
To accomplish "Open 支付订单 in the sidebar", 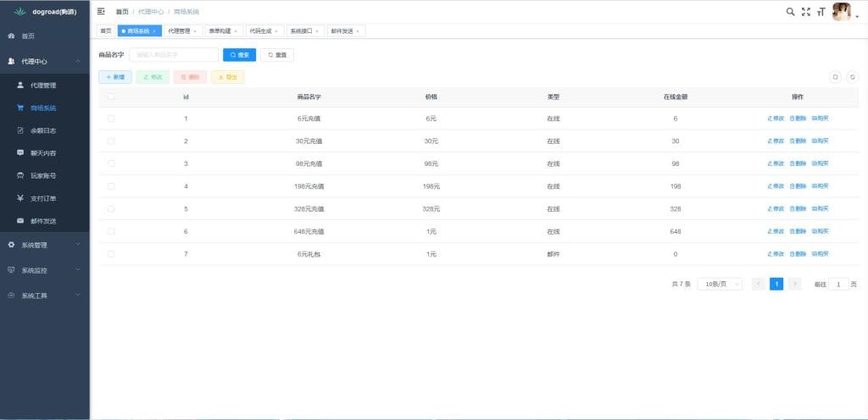I will pyautogui.click(x=43, y=198).
